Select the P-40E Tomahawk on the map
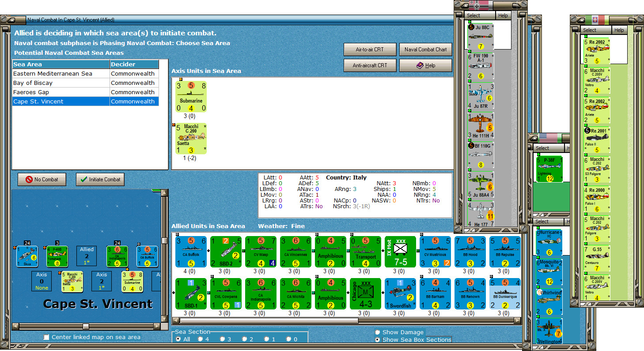Viewport: 644px width, 351px height. click(x=57, y=257)
